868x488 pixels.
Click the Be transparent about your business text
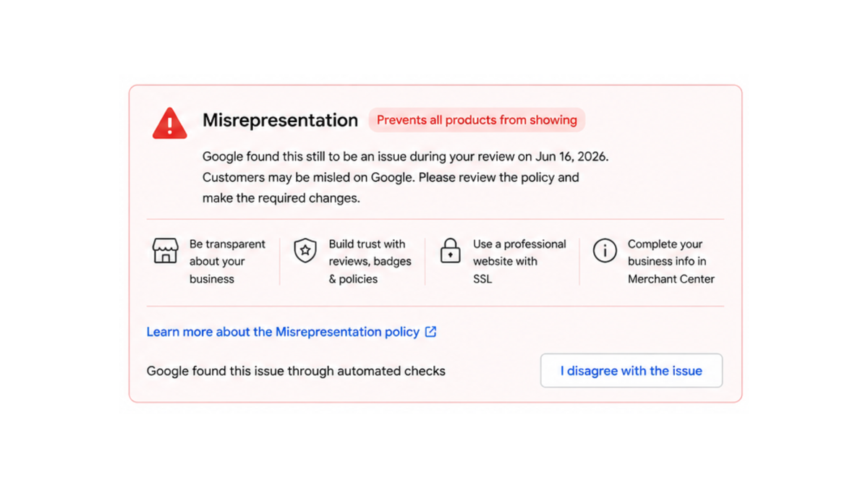pos(227,262)
